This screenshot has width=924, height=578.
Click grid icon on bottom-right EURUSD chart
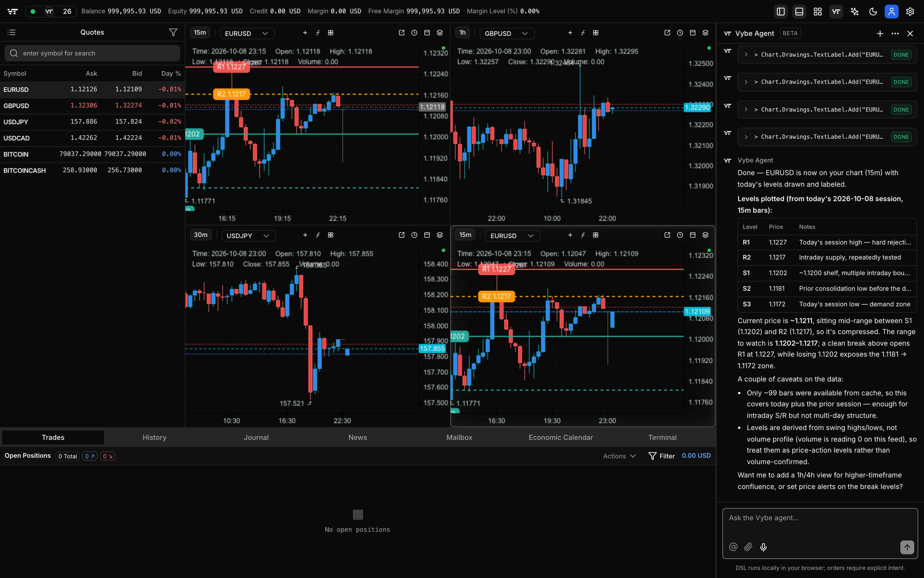pyautogui.click(x=596, y=235)
